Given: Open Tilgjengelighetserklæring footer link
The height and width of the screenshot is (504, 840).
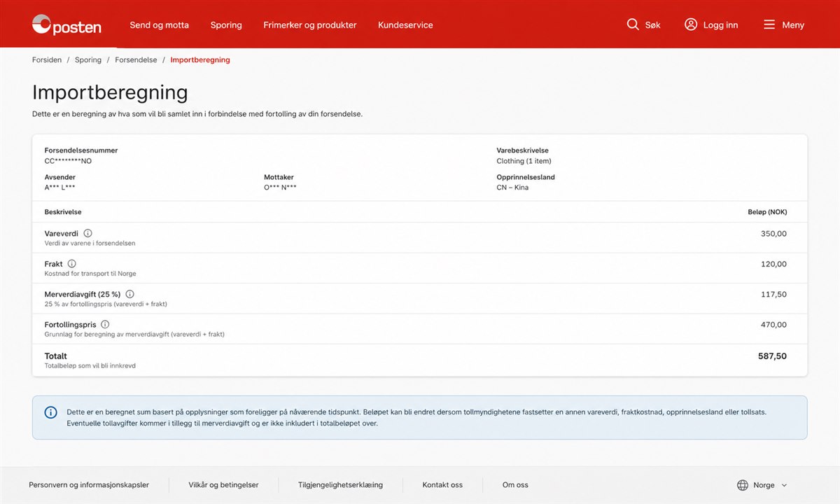Looking at the screenshot, I should 340,485.
